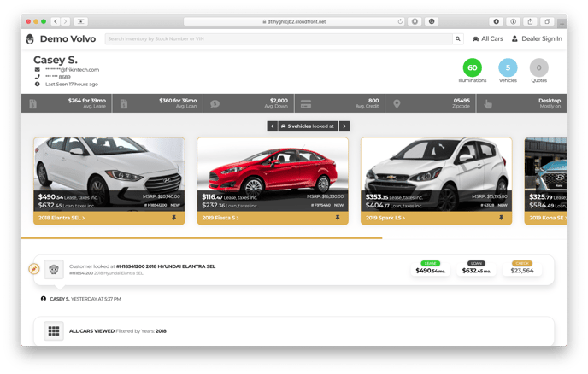Show next vehicle with right chevron
Screen dimensions: 588x374
coord(344,126)
